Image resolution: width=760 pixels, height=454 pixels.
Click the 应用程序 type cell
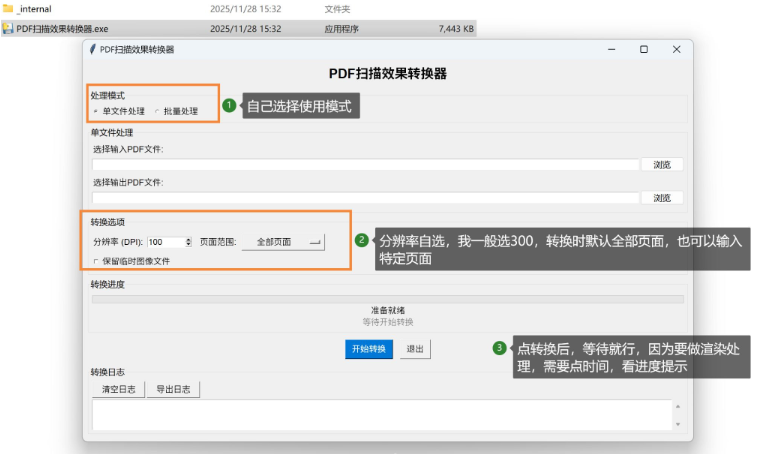[342, 29]
